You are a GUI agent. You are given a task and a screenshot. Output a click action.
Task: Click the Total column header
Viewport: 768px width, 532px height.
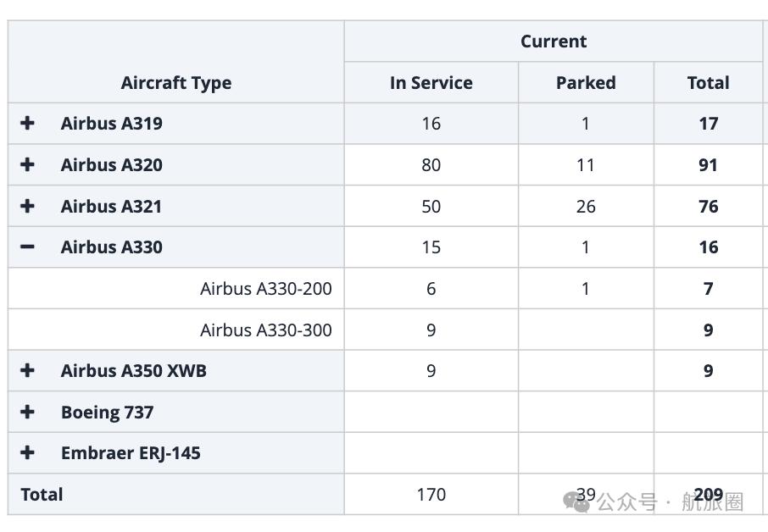point(709,83)
